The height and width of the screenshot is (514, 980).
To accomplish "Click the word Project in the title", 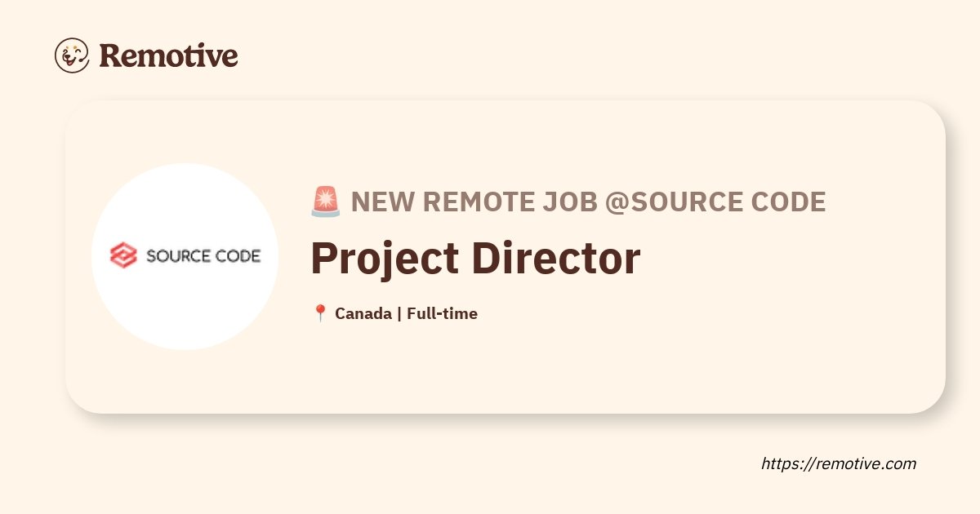I will point(383,259).
